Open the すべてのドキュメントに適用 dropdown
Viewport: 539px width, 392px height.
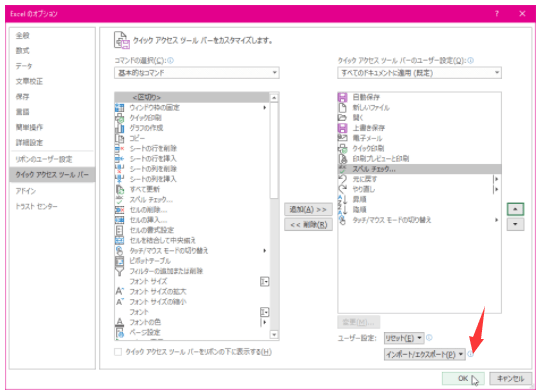(x=419, y=73)
